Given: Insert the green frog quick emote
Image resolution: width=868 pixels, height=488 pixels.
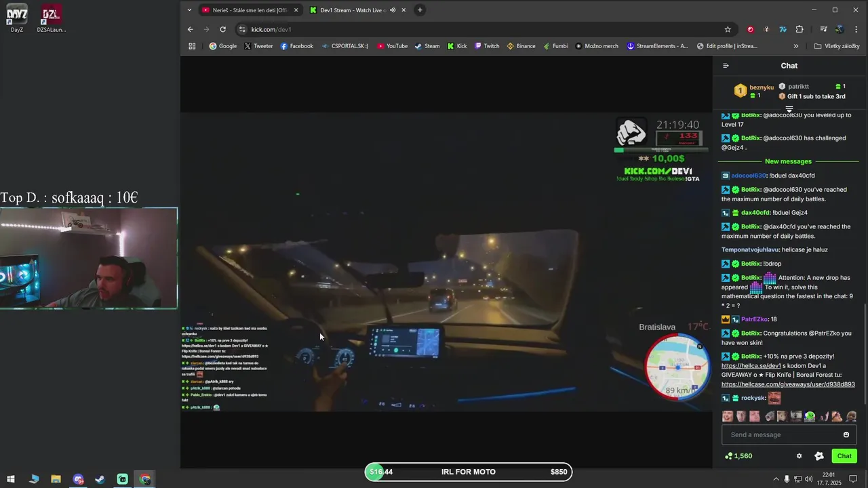Looking at the screenshot, I should pos(810,416).
